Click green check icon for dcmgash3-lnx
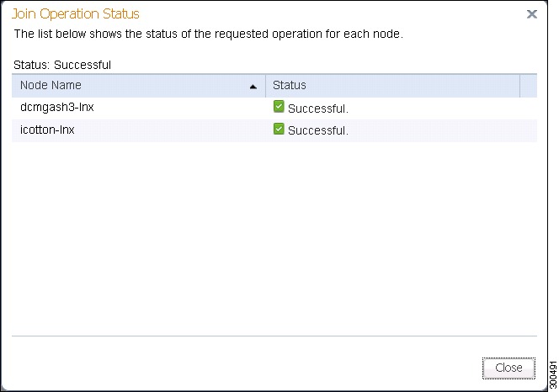 click(x=279, y=107)
